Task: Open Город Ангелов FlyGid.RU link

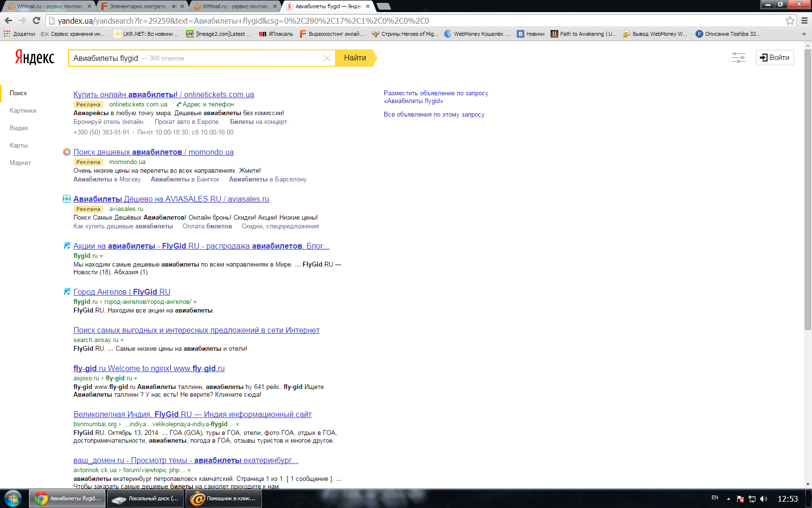Action: point(122,292)
